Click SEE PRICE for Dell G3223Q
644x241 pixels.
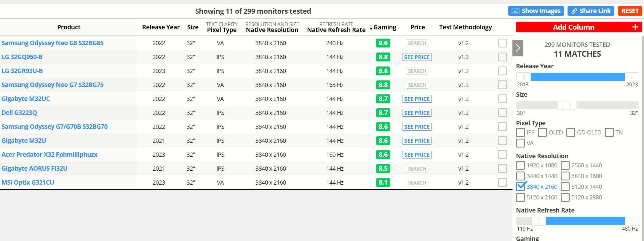(417, 113)
